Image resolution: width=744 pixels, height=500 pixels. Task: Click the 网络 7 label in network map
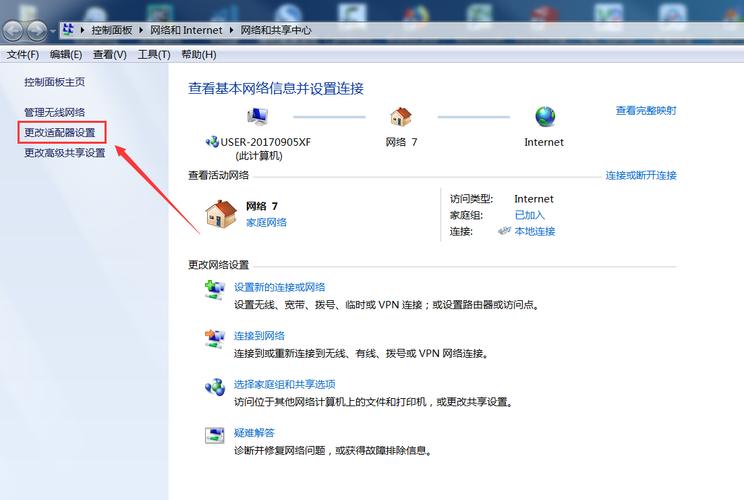tap(401, 142)
